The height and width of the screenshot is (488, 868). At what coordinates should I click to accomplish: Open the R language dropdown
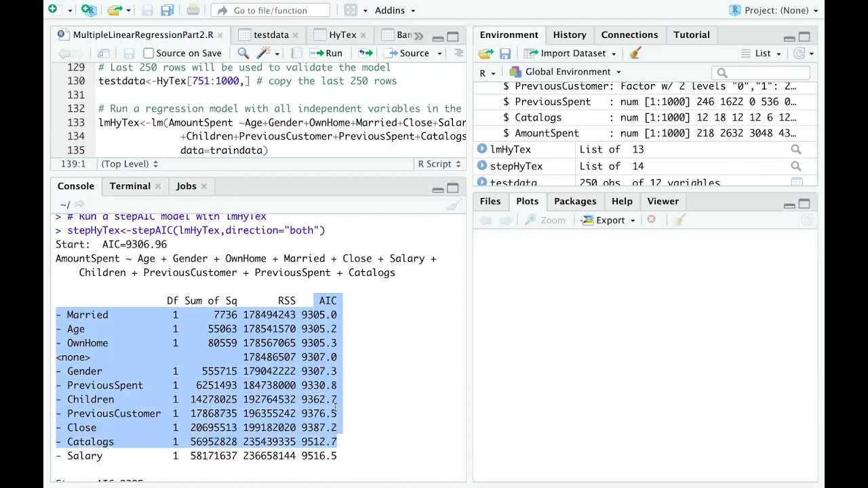click(488, 73)
